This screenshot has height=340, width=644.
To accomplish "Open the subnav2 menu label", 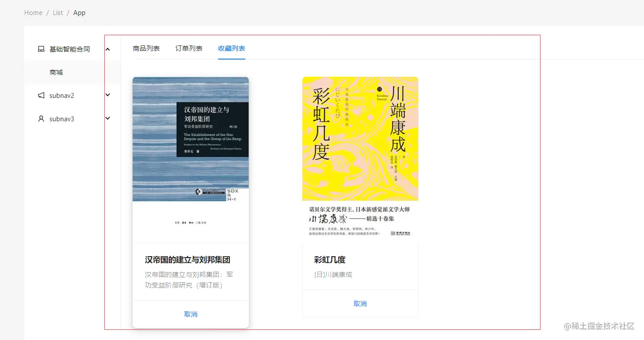I will [62, 96].
